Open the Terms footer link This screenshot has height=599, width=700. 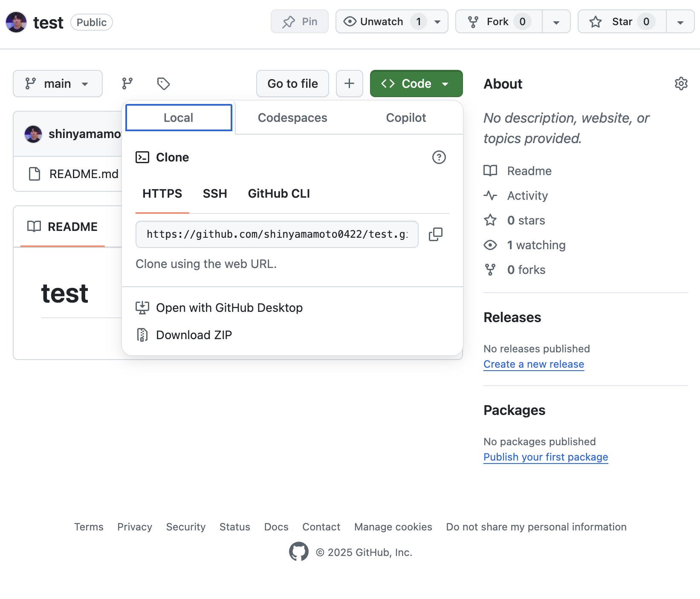[x=89, y=527]
